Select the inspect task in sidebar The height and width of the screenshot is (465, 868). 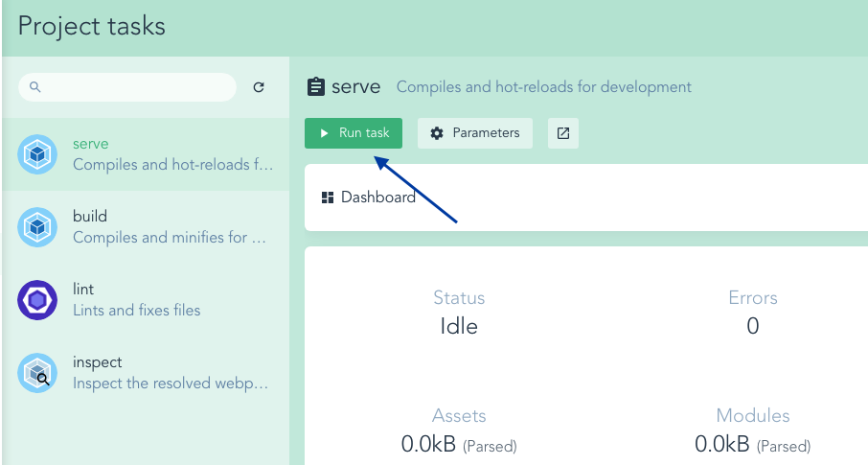pos(146,373)
